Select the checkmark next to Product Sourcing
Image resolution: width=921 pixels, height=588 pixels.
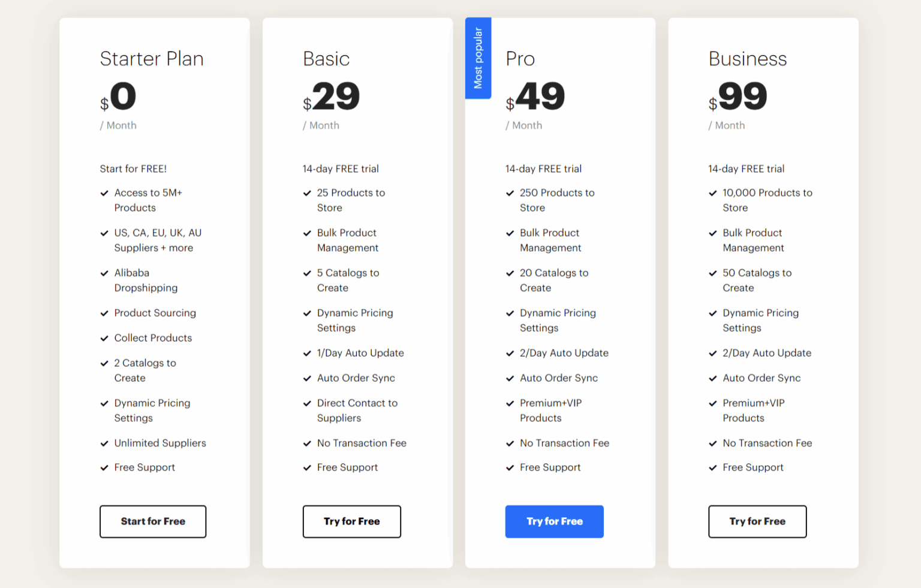tap(104, 313)
